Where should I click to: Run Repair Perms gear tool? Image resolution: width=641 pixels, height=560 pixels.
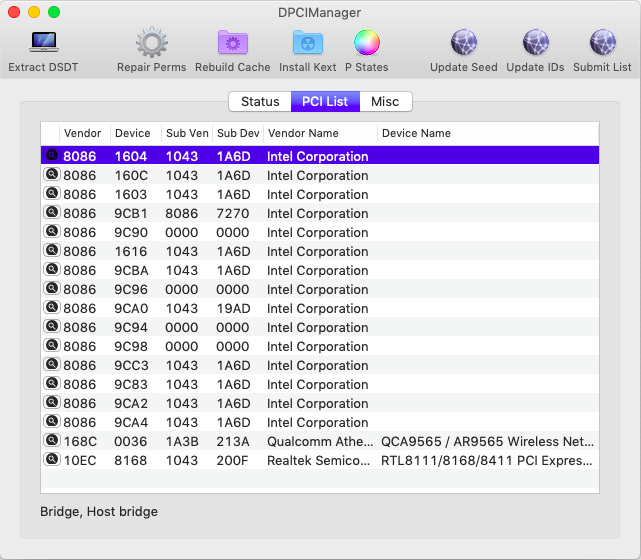(x=152, y=42)
